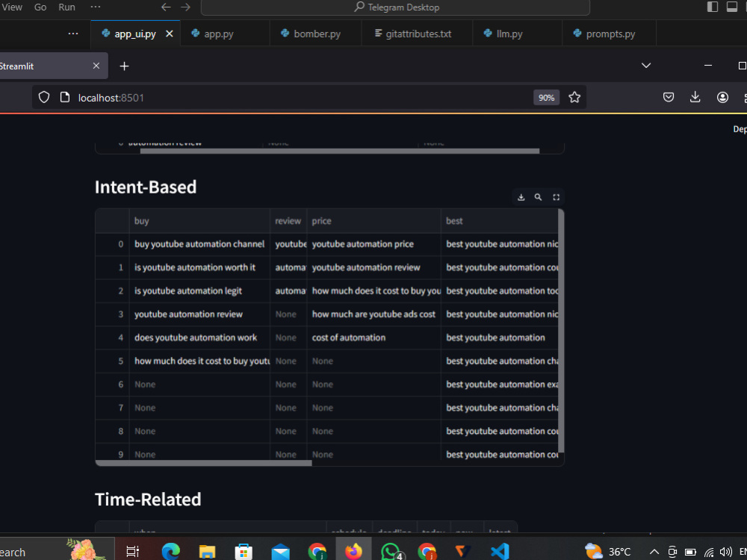Sort by the best column header
This screenshot has width=747, height=560.
pyautogui.click(x=499, y=221)
